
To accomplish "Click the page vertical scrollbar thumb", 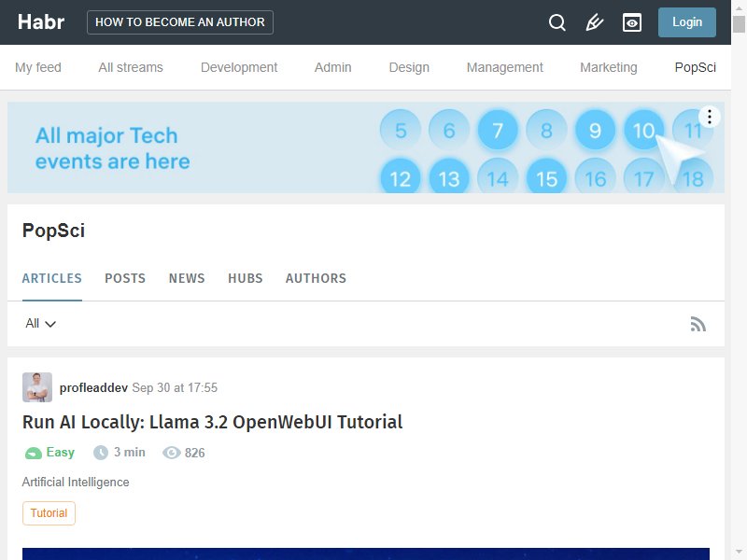I will click(x=739, y=24).
